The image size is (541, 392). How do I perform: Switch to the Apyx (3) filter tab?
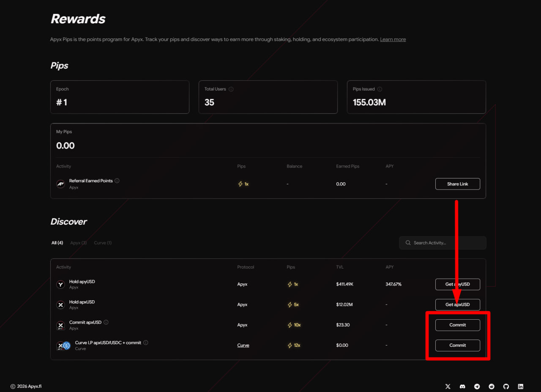tap(79, 243)
